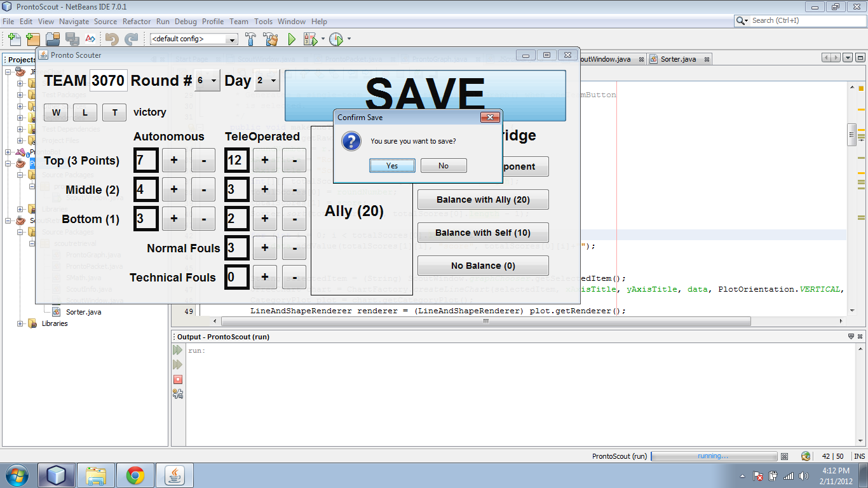Screen dimensions: 868x488
Task: Choose Balance with Self (10)
Action: (x=483, y=233)
